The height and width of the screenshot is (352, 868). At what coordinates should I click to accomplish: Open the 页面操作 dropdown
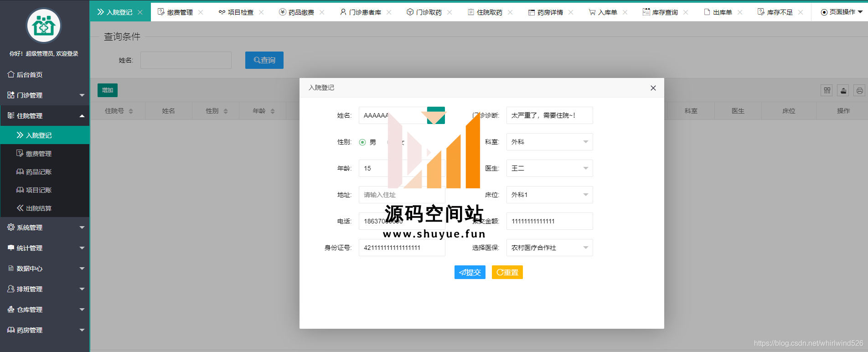[842, 12]
